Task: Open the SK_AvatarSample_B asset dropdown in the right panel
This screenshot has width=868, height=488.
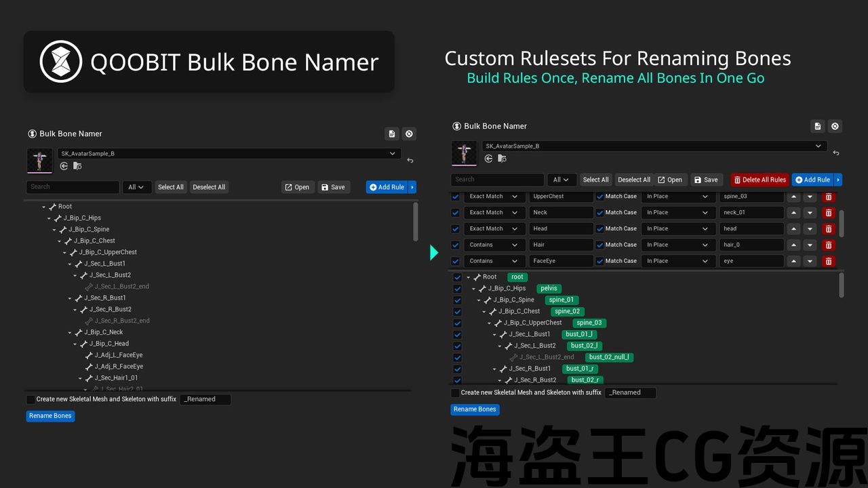Action: click(654, 146)
